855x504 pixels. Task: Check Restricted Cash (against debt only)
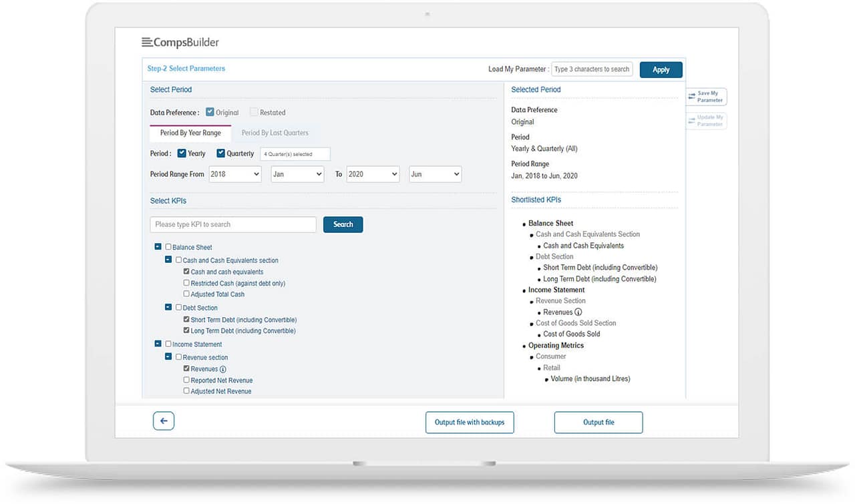tap(186, 283)
